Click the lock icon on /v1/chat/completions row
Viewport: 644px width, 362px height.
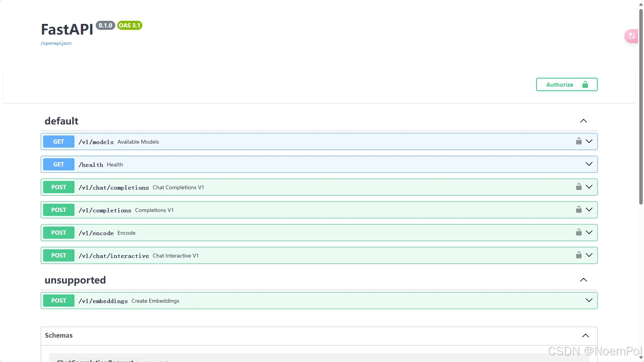pos(579,186)
